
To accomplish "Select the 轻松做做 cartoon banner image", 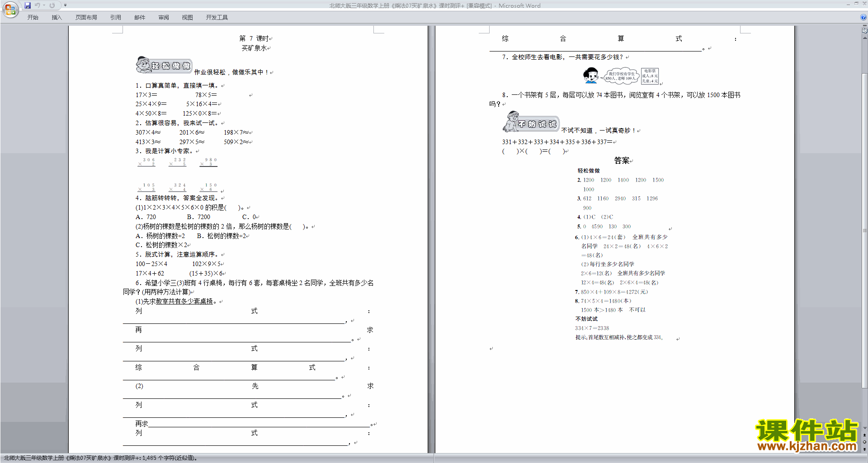I will [164, 65].
